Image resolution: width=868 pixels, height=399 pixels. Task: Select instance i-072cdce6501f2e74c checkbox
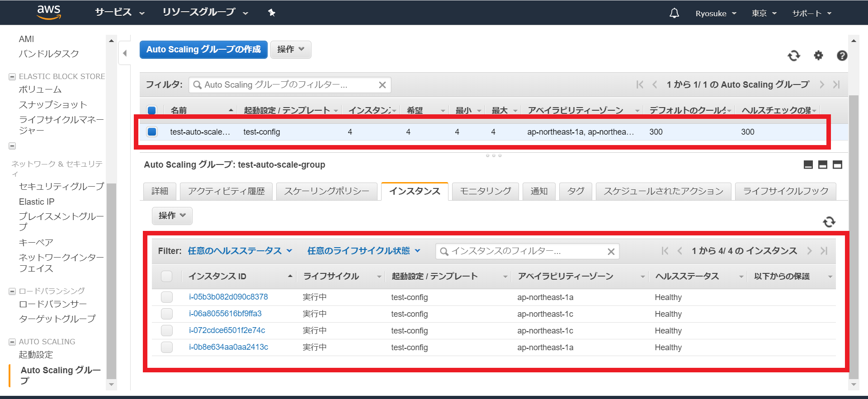(167, 330)
